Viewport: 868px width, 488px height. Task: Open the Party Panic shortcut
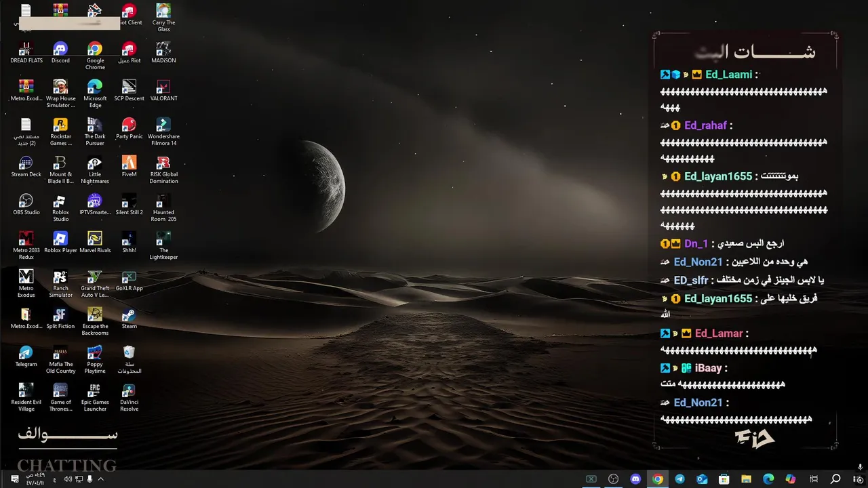pyautogui.click(x=129, y=128)
